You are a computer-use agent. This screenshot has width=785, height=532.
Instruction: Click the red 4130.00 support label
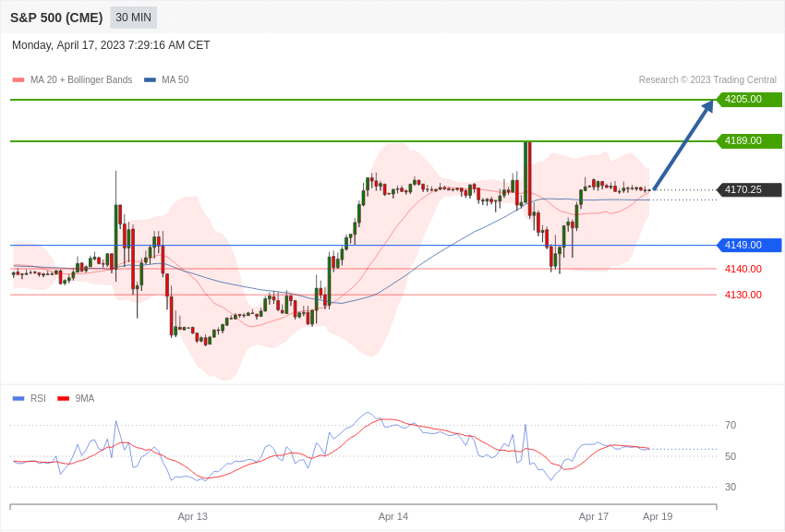coord(743,295)
